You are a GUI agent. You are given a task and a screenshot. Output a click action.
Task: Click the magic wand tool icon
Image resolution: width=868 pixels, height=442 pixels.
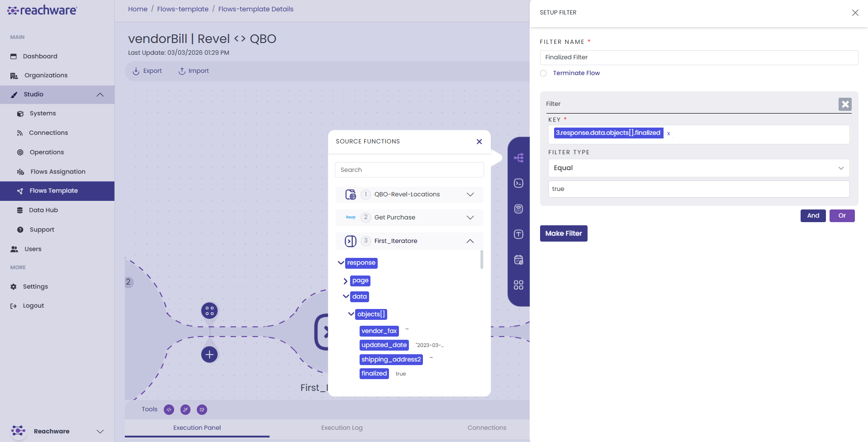[185, 410]
